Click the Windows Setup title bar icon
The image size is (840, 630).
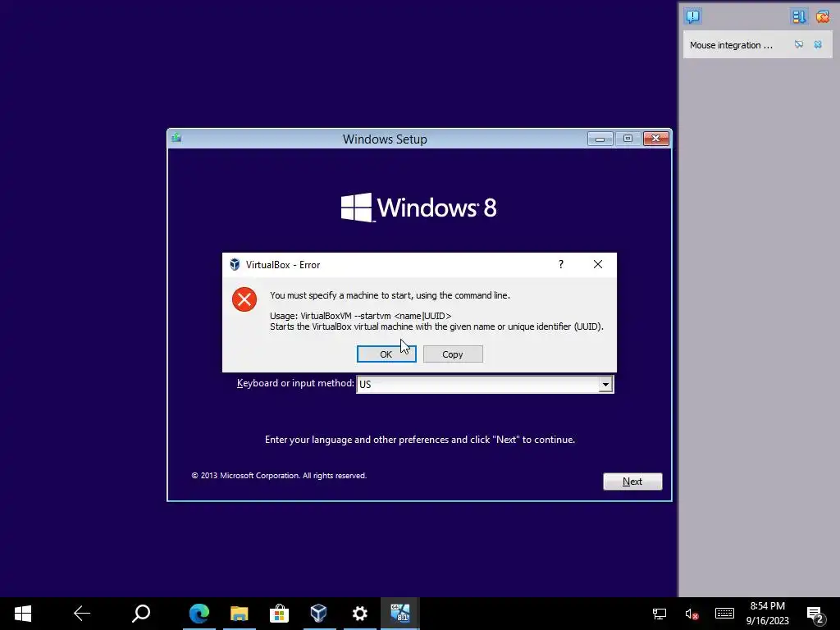click(x=177, y=138)
